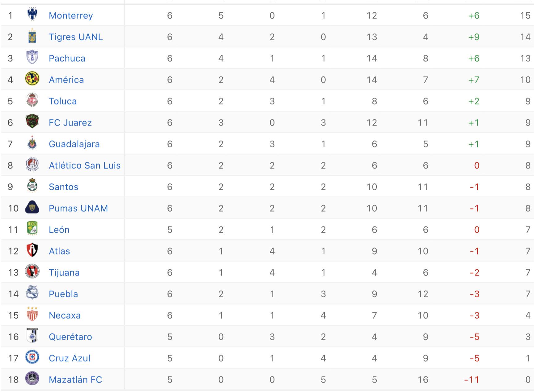Click the Mazatlán FC crest icon

pyautogui.click(x=32, y=379)
